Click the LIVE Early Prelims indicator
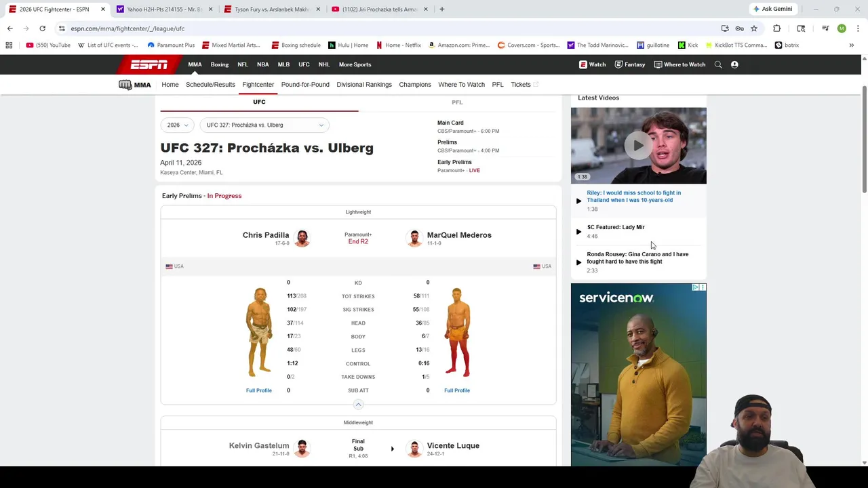Image resolution: width=868 pixels, height=488 pixels. pos(474,171)
